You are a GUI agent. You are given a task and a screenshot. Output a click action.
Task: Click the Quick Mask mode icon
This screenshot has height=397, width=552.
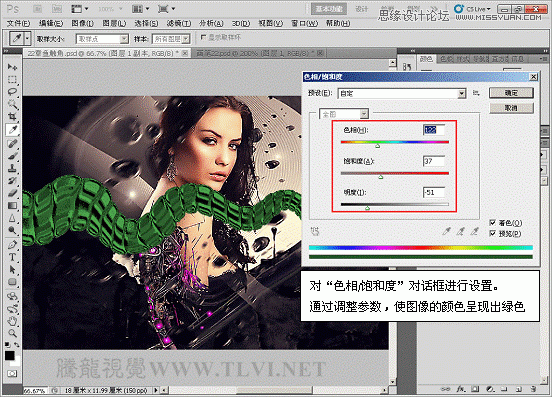(12, 373)
